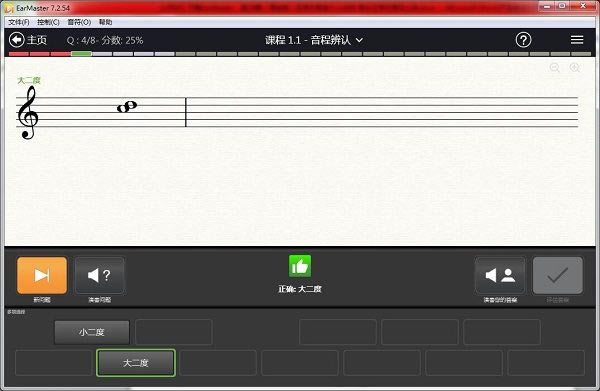Open the 帮助 menu
Viewport: 600px width, 391px height.
[106, 22]
